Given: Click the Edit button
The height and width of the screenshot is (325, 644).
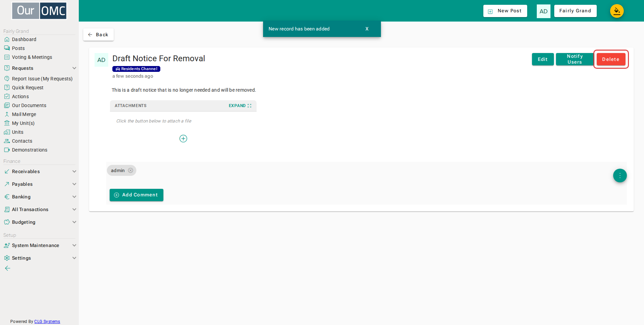Looking at the screenshot, I should [543, 59].
